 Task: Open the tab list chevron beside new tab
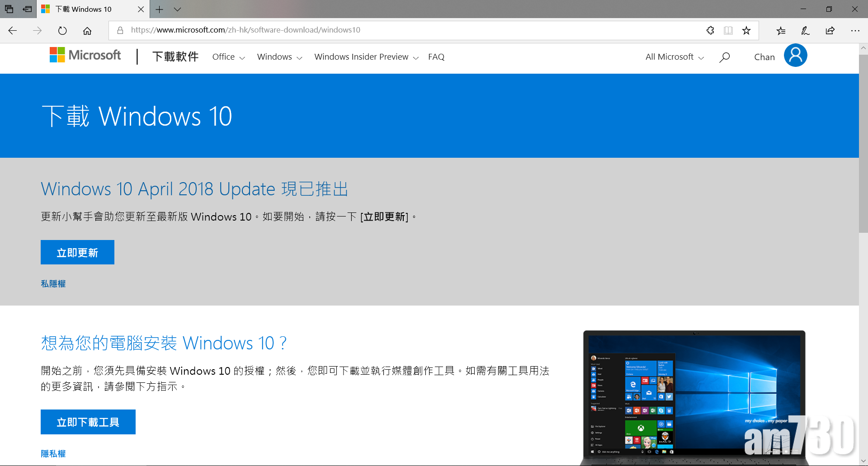pyautogui.click(x=177, y=9)
